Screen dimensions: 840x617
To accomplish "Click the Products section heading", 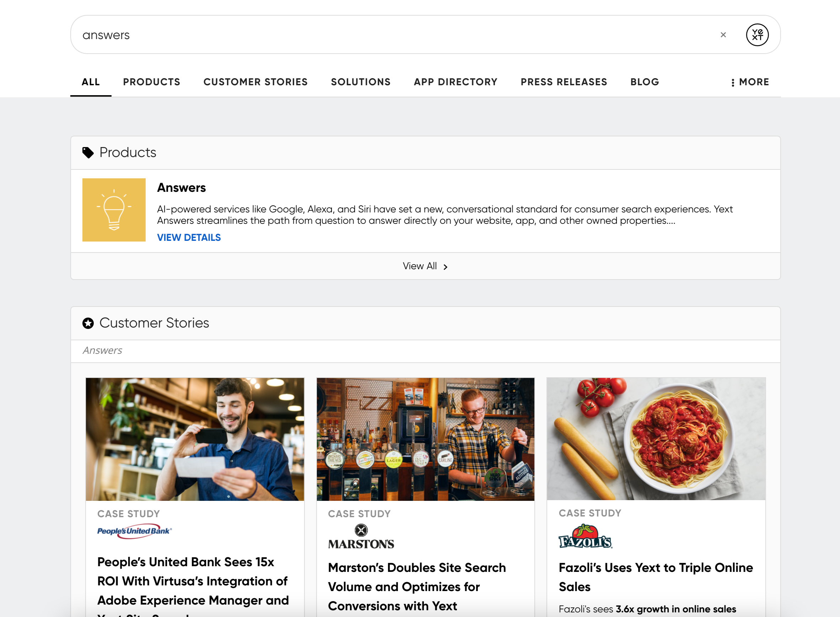I will [128, 152].
